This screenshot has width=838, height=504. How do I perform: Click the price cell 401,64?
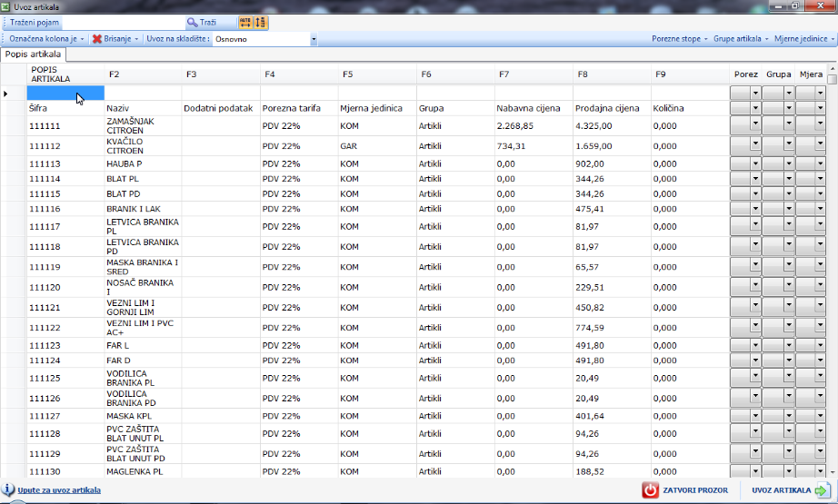pyautogui.click(x=612, y=416)
